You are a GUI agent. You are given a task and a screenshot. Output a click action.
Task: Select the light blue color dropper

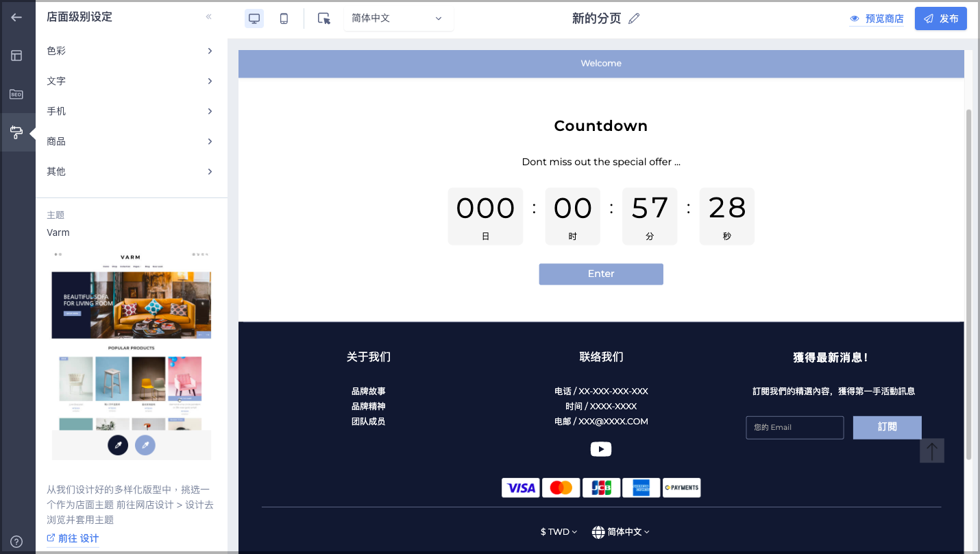(x=145, y=445)
